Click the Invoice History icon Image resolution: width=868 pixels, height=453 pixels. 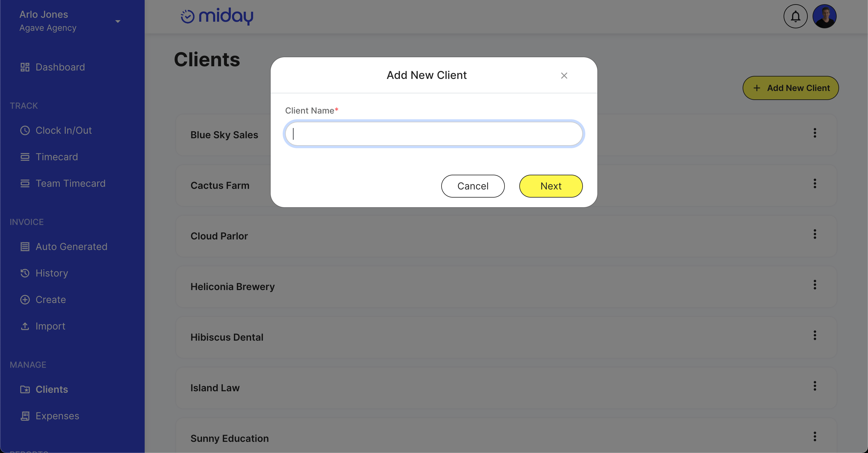pyautogui.click(x=25, y=273)
